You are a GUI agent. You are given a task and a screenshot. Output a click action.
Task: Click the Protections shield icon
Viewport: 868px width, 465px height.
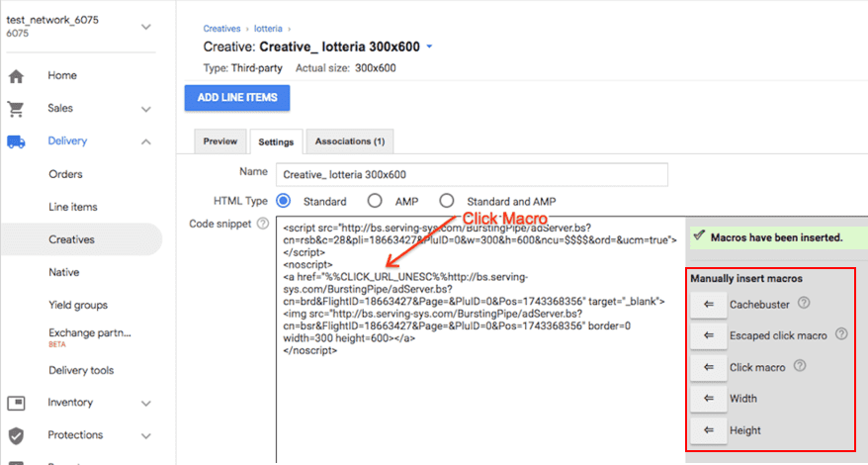[16, 435]
